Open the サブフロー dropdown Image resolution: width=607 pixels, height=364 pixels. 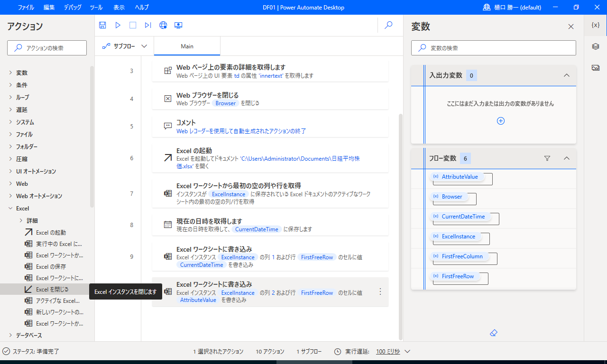pos(125,46)
